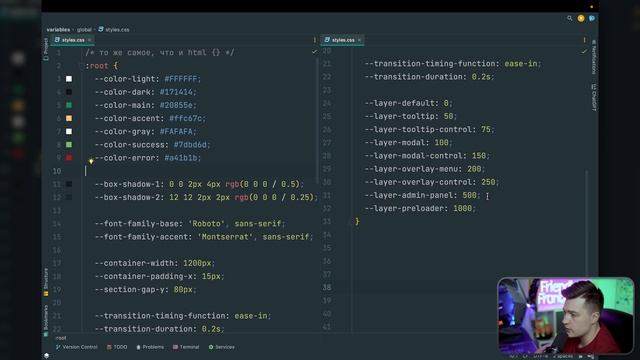This screenshot has width=640, height=360.
Task: Click line number 38 in right gutter
Action: (327, 287)
